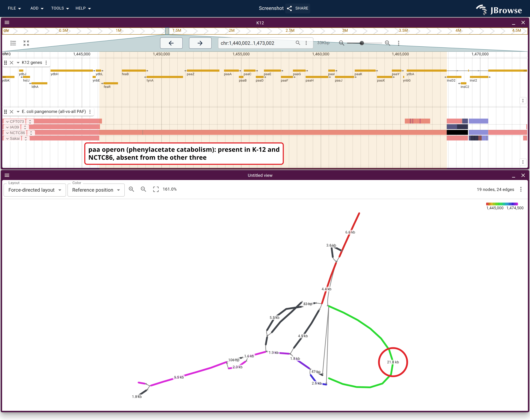Open the Layout dropdown

click(35, 190)
